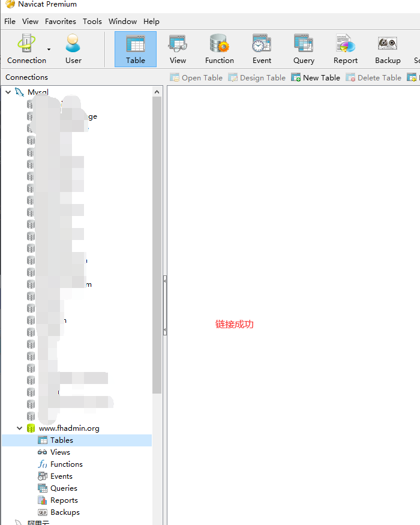Select the View toolbar icon

(x=178, y=49)
